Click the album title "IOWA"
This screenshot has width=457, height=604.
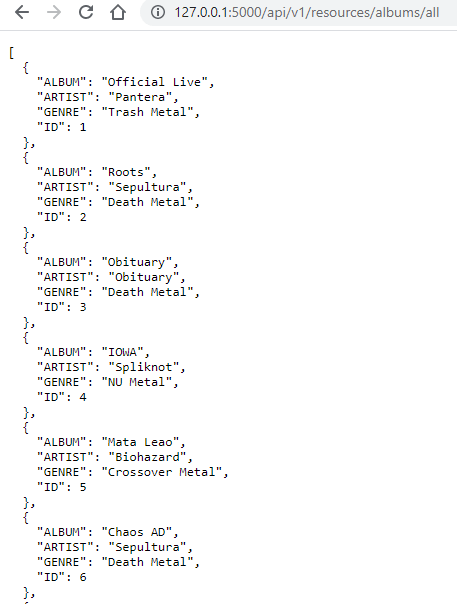[x=122, y=352]
